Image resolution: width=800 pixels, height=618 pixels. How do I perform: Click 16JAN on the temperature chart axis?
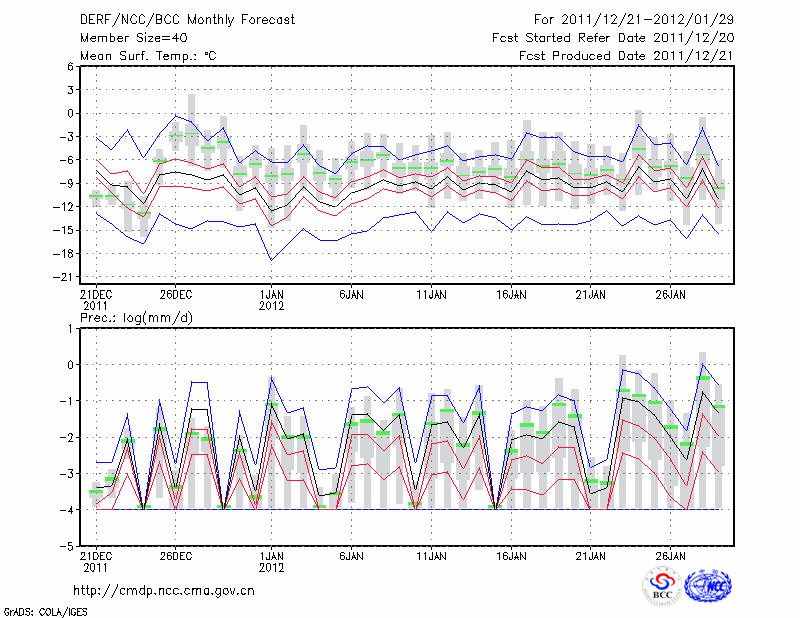[x=511, y=295]
